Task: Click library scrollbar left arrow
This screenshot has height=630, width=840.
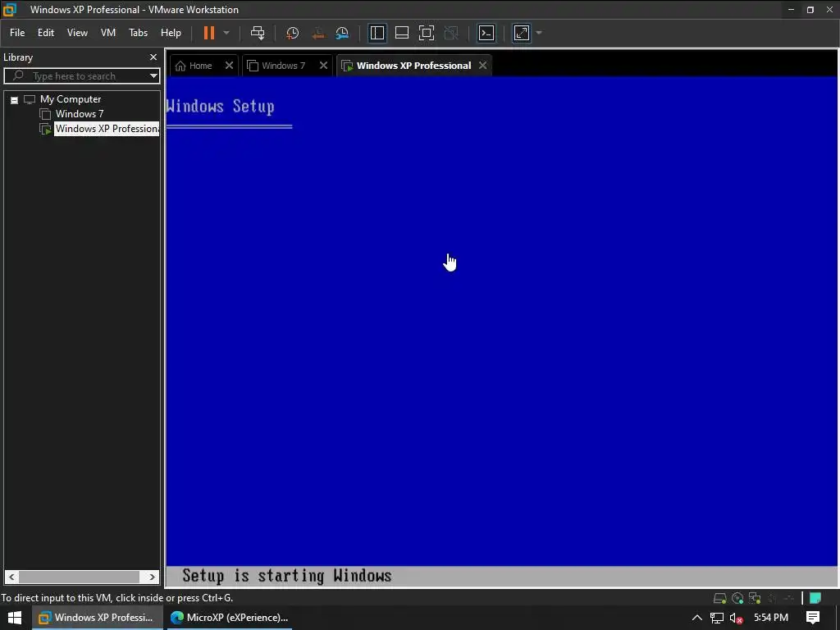Action: [11, 577]
